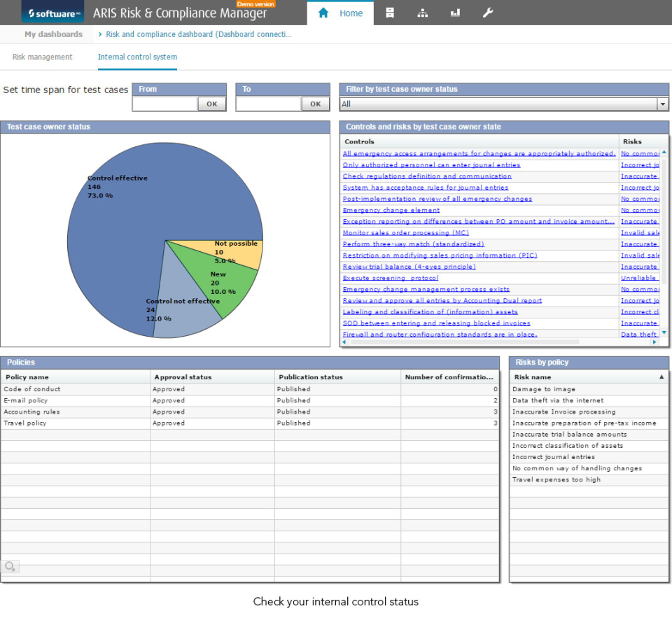
Task: Open the Emergency change element control link
Action: point(391,210)
